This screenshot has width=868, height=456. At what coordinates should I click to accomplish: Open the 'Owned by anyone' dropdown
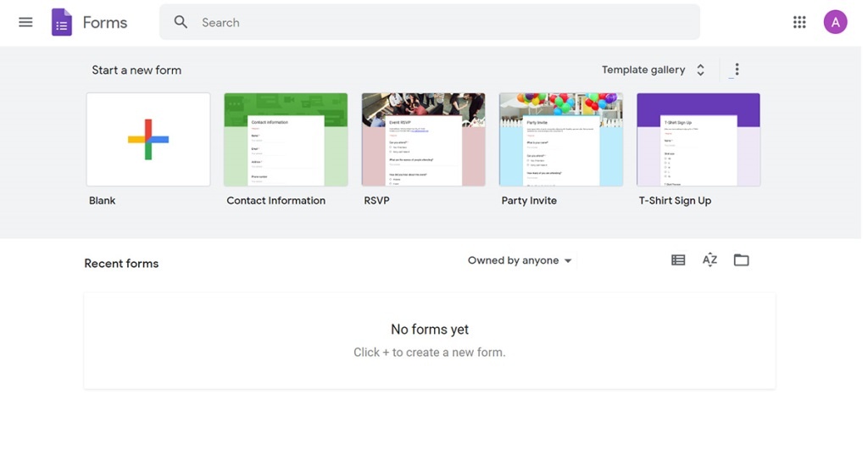pyautogui.click(x=520, y=260)
